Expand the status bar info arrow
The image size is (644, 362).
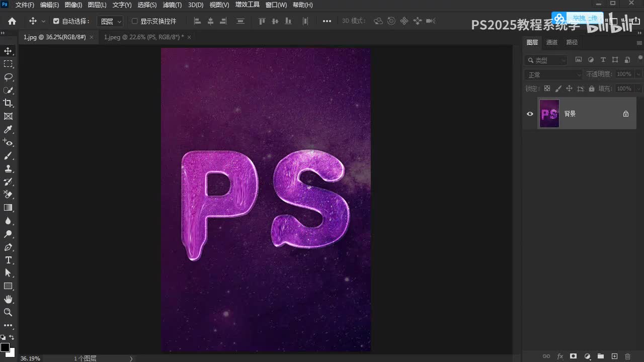coord(131,358)
